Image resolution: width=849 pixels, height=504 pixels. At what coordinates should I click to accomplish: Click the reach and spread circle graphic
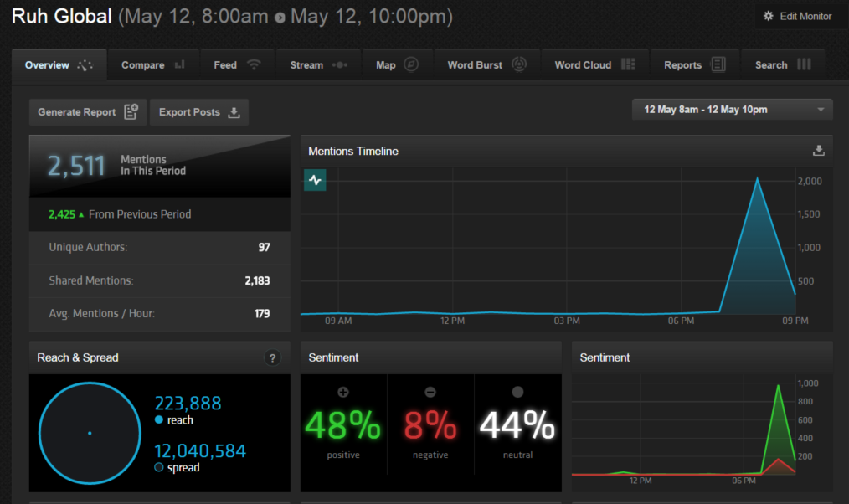pos(90,433)
